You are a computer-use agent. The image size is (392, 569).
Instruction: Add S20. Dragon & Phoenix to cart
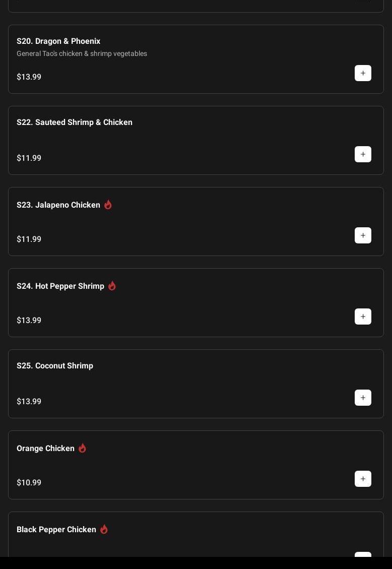point(363,73)
